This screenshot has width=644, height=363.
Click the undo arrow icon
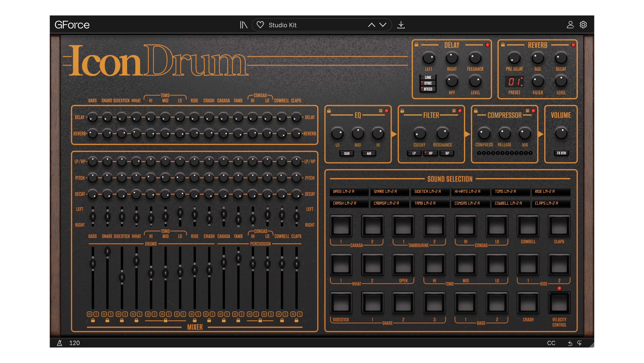pos(570,343)
